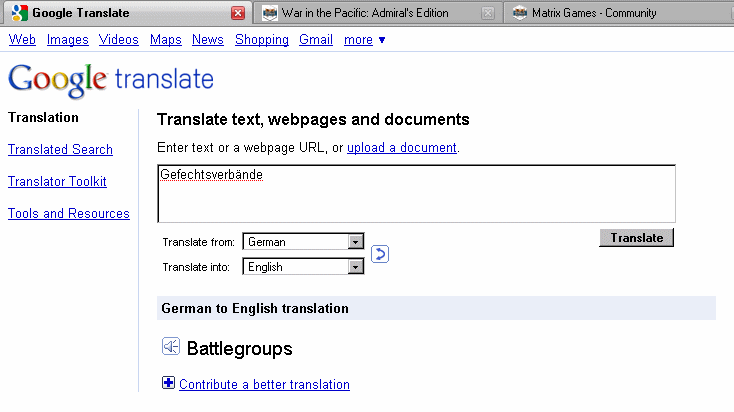This screenshot has height=412, width=734.
Task: Click the Google favicon on the Translate tab
Action: click(x=19, y=13)
